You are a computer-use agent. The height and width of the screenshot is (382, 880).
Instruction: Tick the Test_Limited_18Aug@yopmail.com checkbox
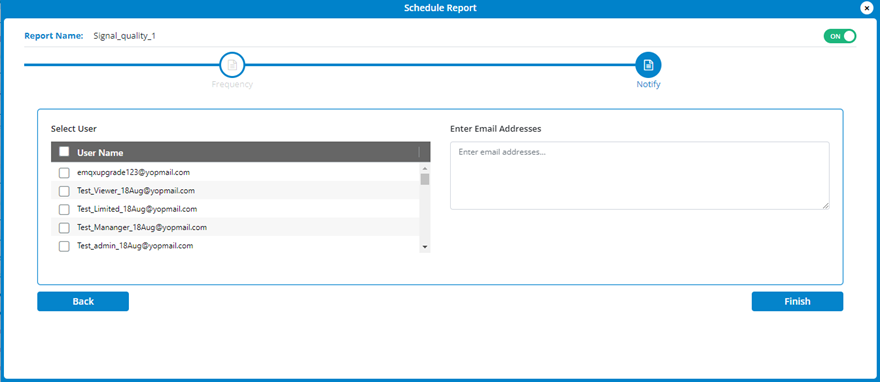pos(64,209)
